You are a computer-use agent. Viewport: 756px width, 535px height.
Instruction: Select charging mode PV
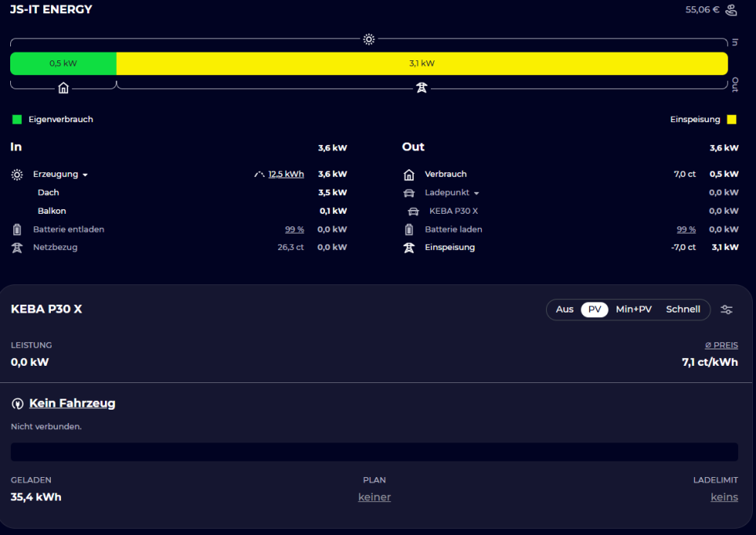pos(595,309)
